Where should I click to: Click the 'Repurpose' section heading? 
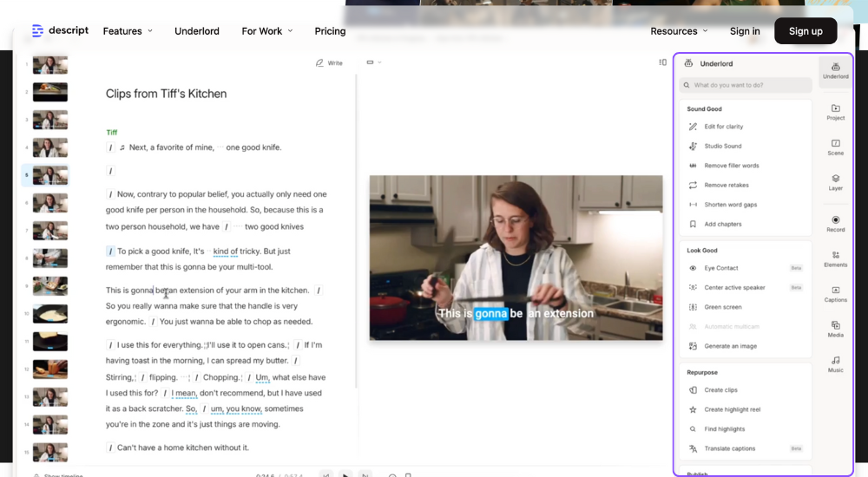pos(702,372)
